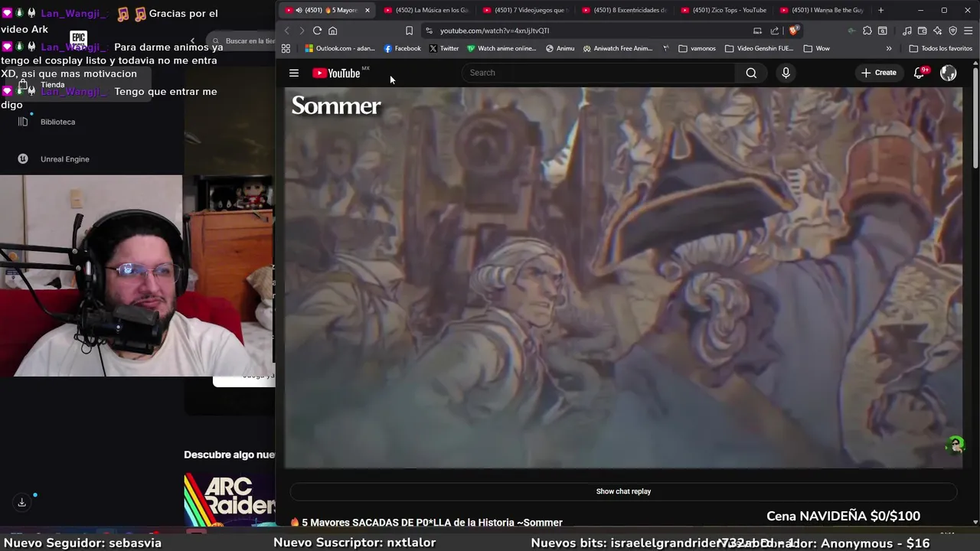Search by voice with the microphone
Viewport: 980px width, 551px height.
tap(786, 73)
